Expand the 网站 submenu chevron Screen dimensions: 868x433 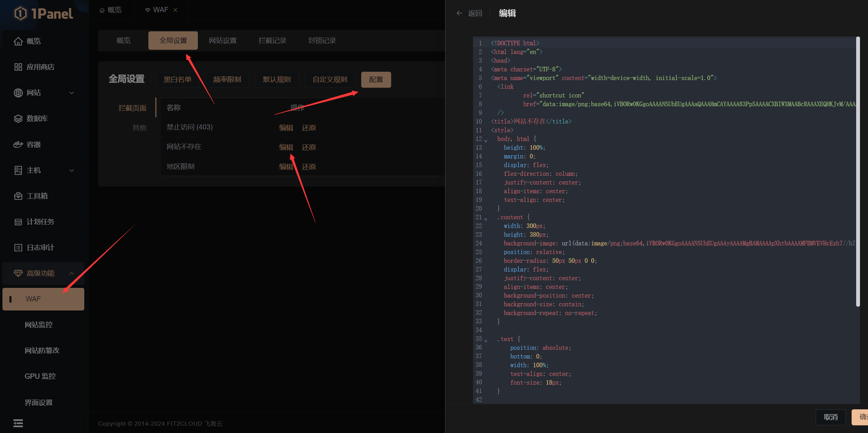pos(72,93)
